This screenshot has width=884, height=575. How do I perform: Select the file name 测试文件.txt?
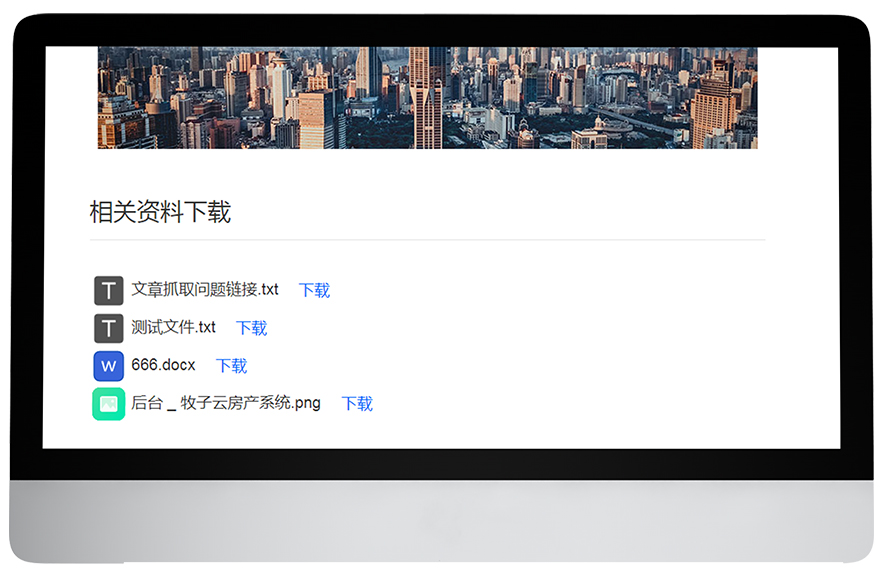click(173, 327)
